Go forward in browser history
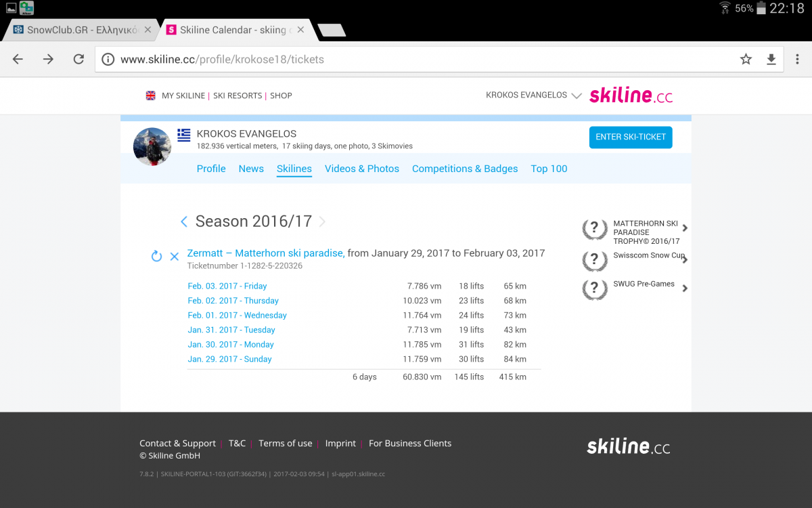Screen dimensions: 812x508 click(x=48, y=59)
